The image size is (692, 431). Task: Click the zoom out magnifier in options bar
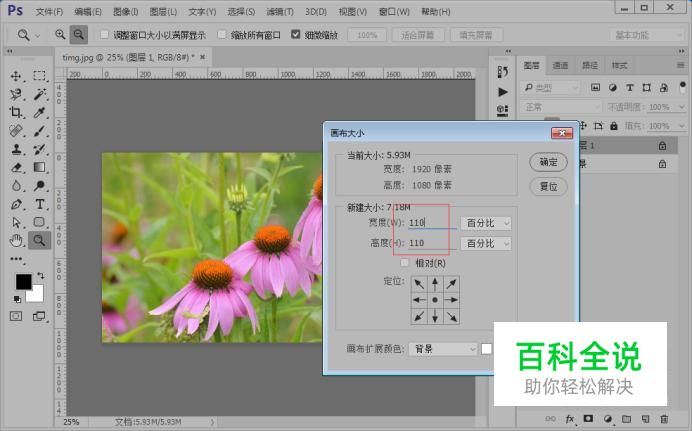pos(79,34)
